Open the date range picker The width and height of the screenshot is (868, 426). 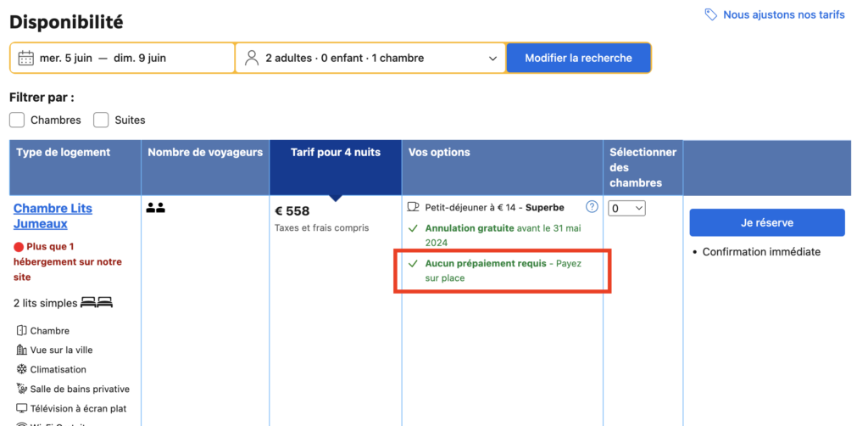click(x=123, y=59)
